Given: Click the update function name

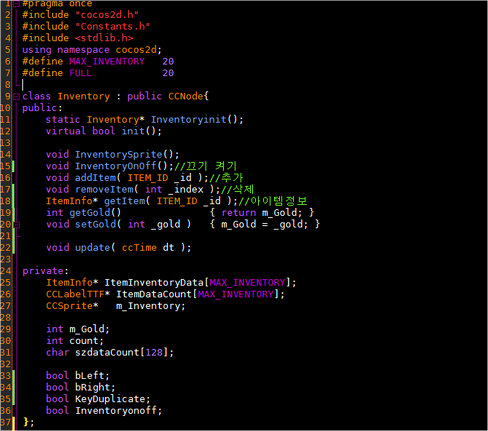Looking at the screenshot, I should (92, 248).
